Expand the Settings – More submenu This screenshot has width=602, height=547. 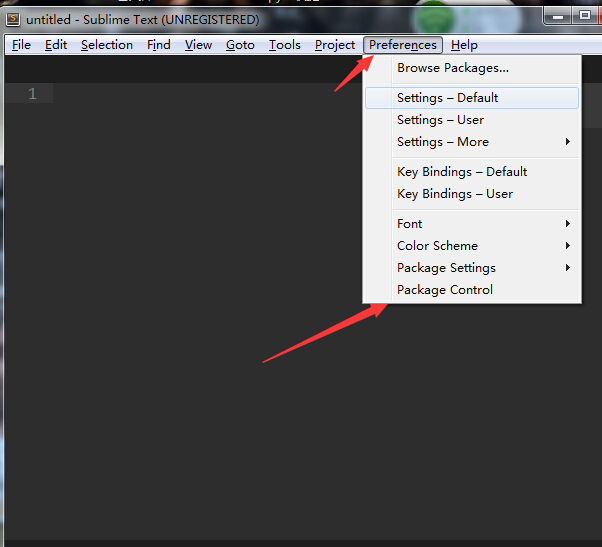tap(472, 142)
